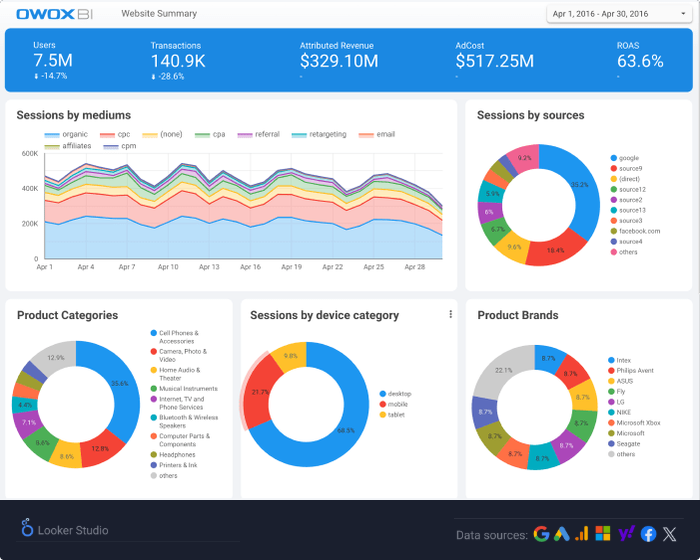This screenshot has height=560, width=700.
Task: Click the Yahoo data source icon
Action: [626, 533]
